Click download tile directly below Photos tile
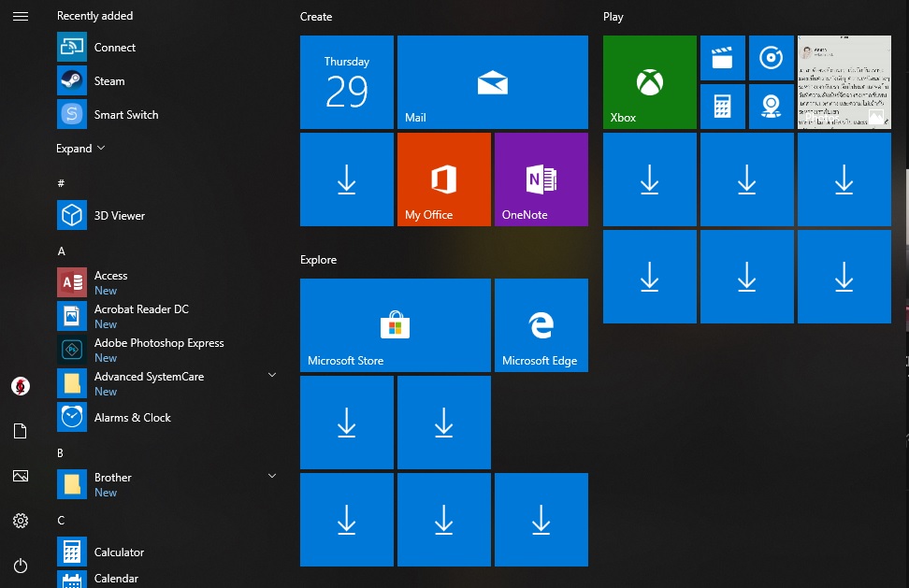 click(844, 179)
